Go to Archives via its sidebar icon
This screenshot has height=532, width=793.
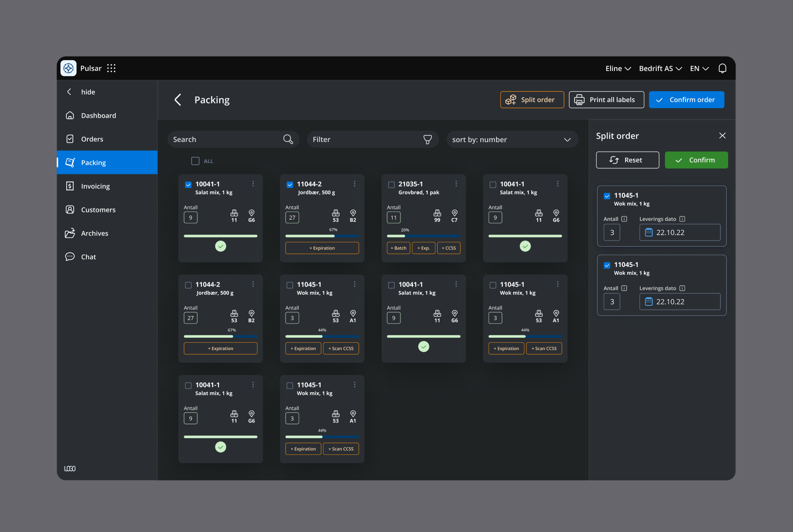70,233
